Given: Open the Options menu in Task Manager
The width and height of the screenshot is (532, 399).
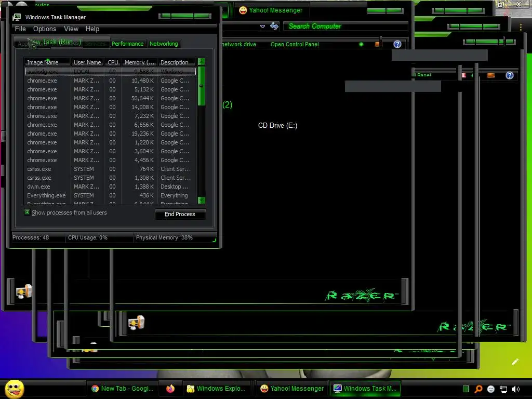Looking at the screenshot, I should [x=45, y=29].
